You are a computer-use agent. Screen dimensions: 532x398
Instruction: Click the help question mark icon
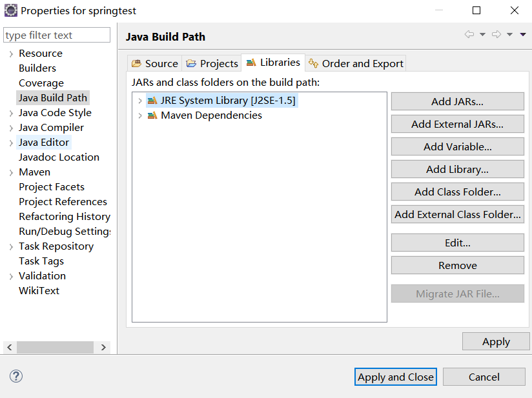pos(16,376)
